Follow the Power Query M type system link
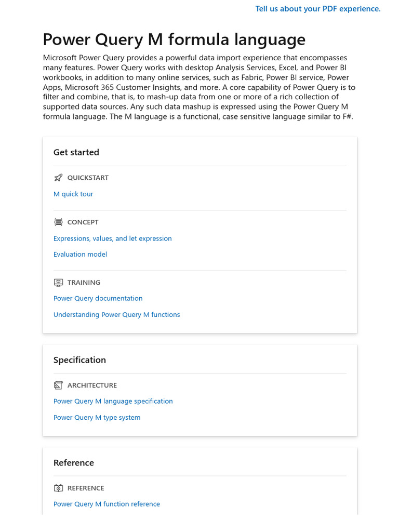The width and height of the screenshot is (399, 532). 97,418
